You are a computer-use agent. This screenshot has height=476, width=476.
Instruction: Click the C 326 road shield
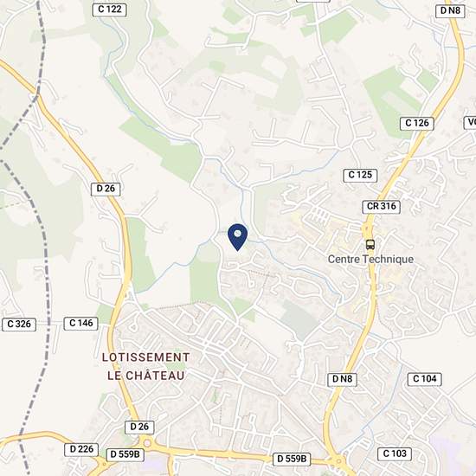click(19, 325)
